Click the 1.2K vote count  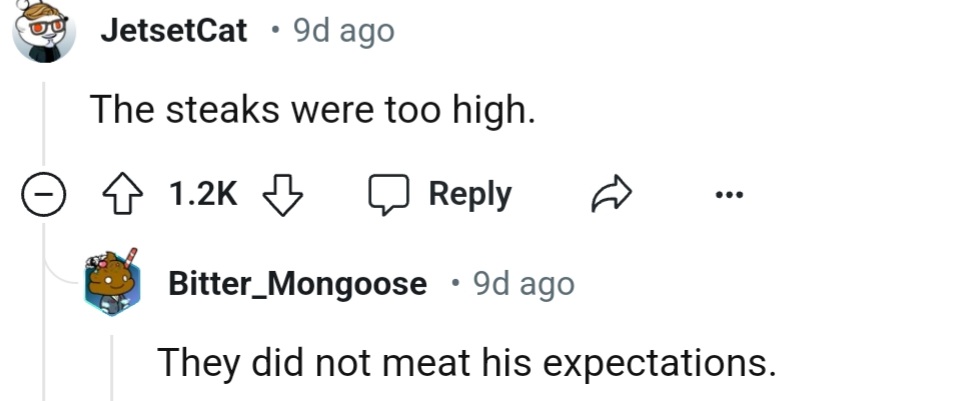click(x=203, y=194)
